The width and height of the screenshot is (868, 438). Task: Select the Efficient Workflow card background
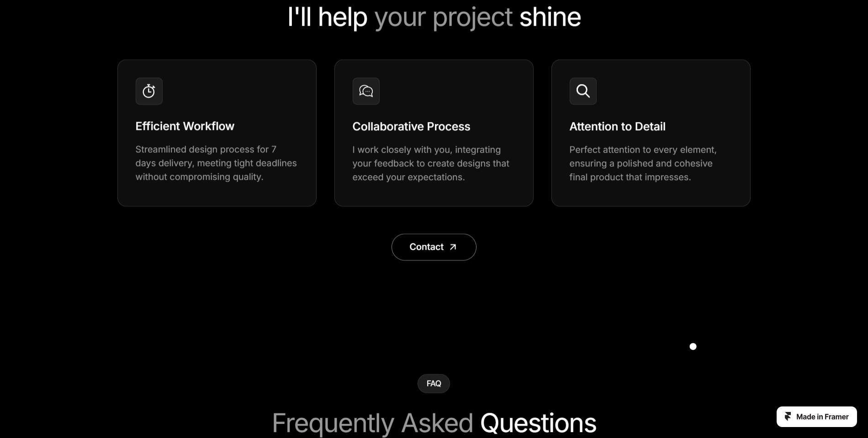217,133
